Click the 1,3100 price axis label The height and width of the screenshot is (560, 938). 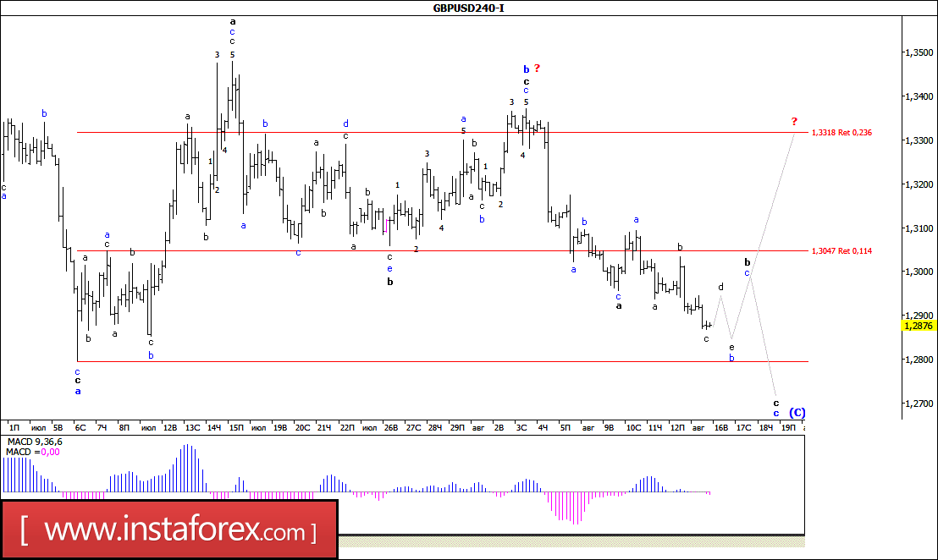(919, 228)
